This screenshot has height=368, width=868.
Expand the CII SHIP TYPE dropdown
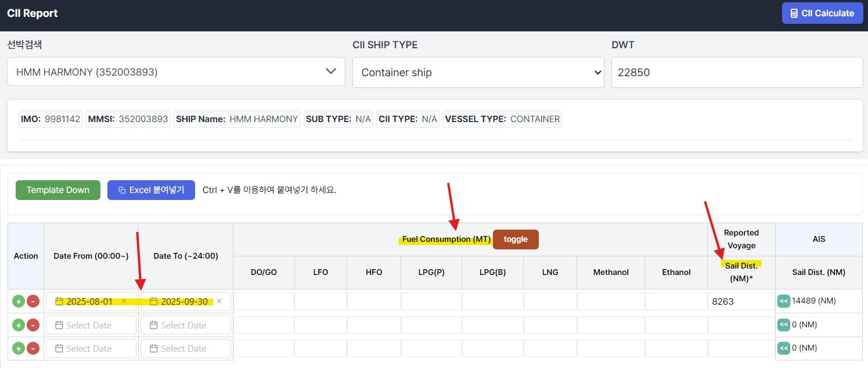click(x=478, y=73)
